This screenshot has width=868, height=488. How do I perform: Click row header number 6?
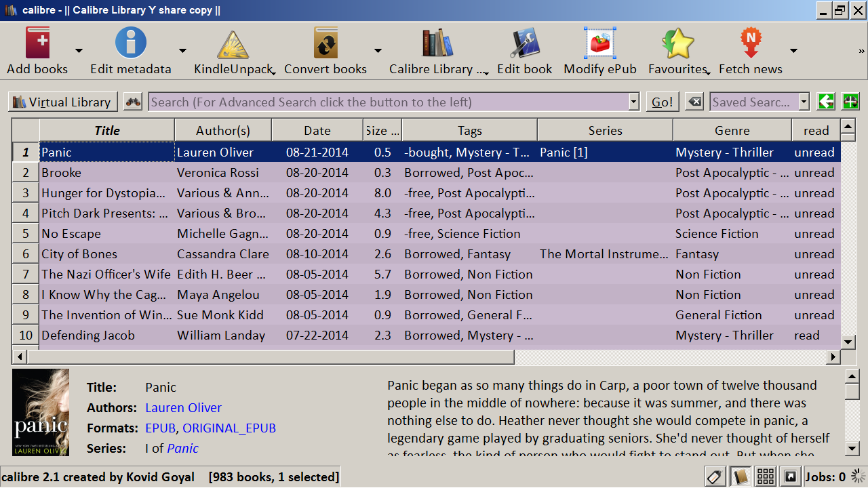26,254
